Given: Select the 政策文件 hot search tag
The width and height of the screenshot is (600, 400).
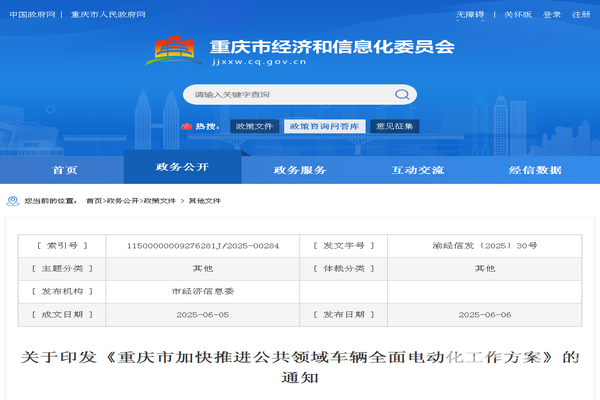Looking at the screenshot, I should (253, 126).
